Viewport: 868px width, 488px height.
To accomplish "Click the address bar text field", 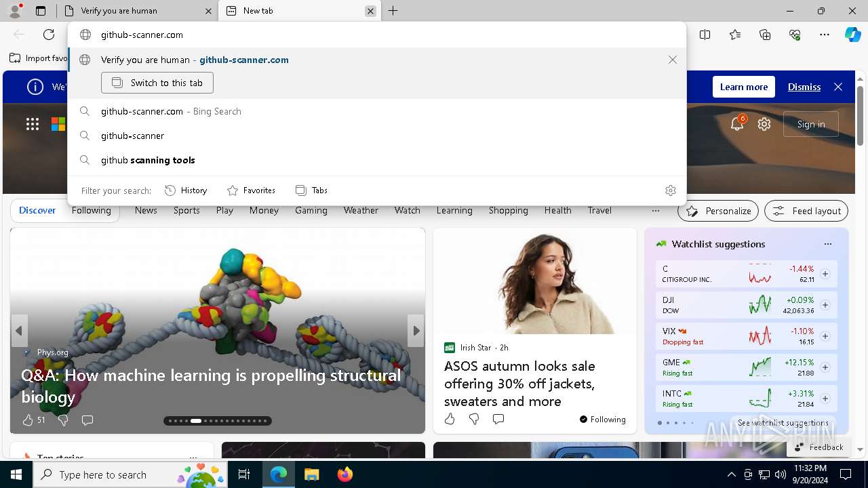I will click(377, 35).
